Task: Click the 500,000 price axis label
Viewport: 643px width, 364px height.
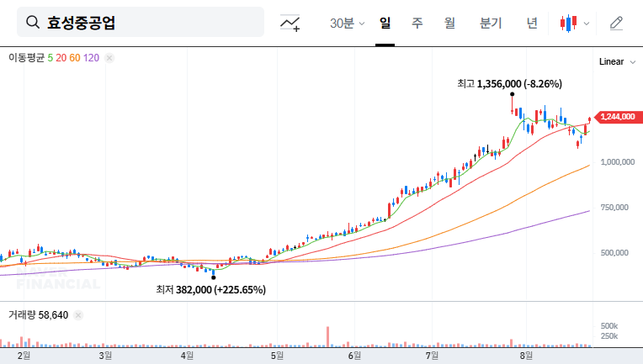Action: 614,253
